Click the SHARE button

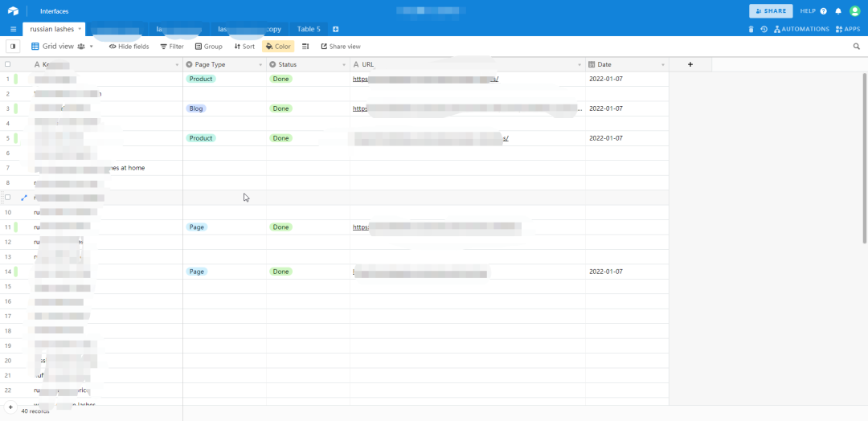(771, 11)
